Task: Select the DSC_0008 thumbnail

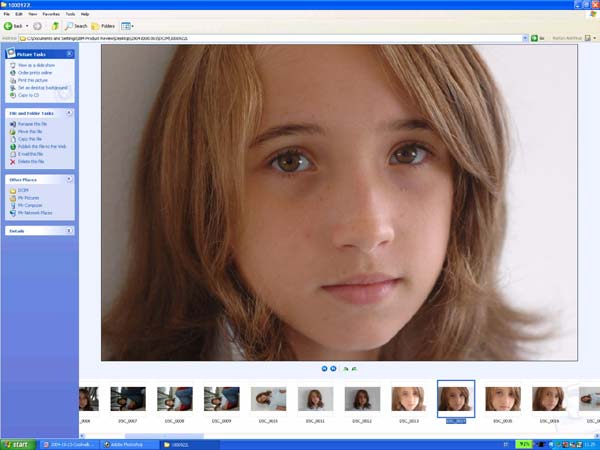Action: click(x=174, y=399)
